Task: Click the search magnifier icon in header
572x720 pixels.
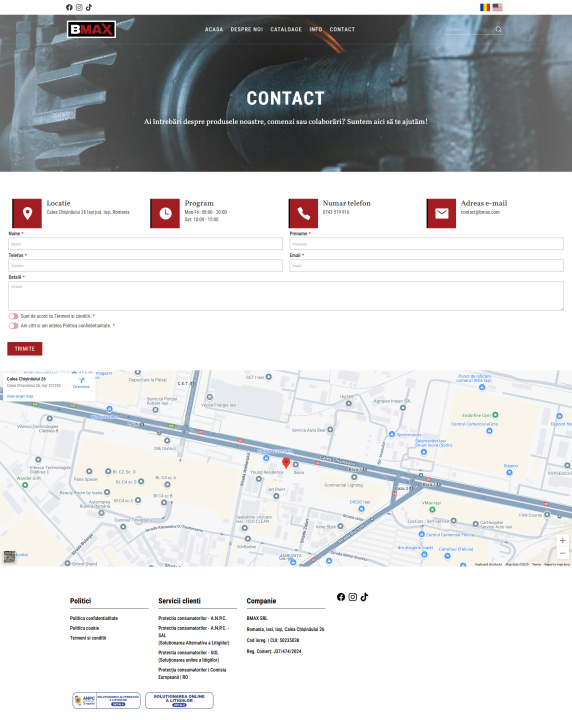Action: (x=498, y=29)
